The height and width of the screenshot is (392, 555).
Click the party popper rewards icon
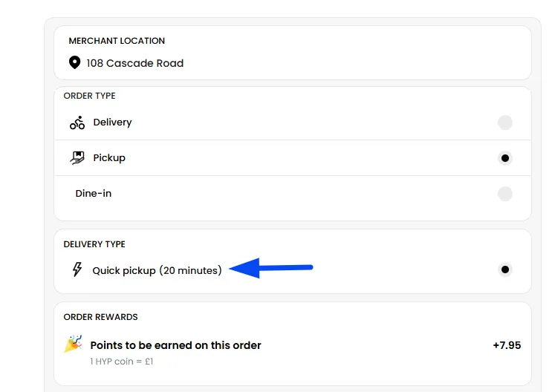73,344
